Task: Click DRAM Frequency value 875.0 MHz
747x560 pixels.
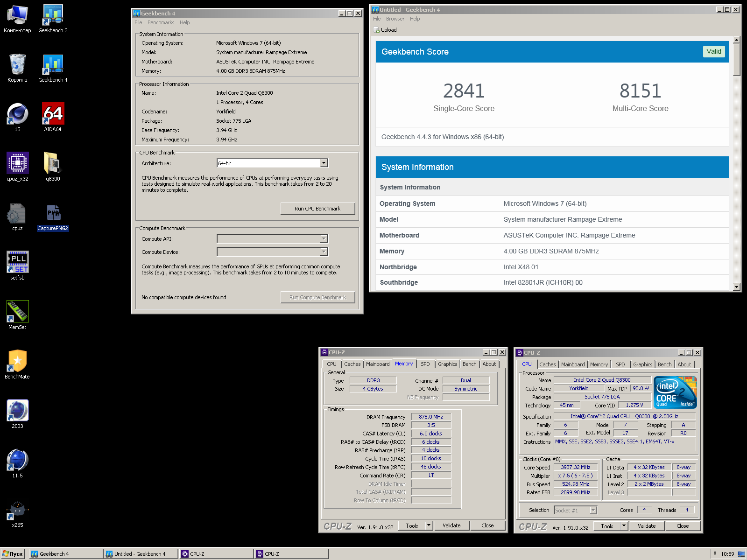Action: [x=431, y=417]
